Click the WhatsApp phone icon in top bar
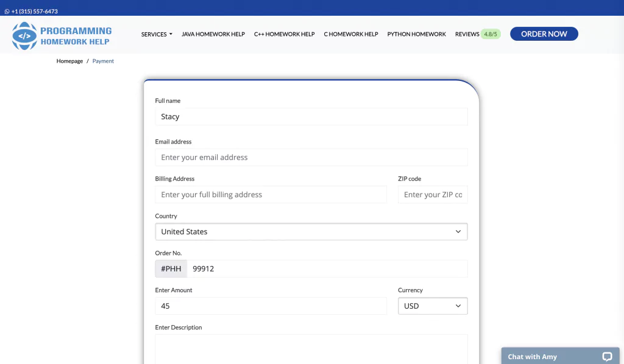Image resolution: width=624 pixels, height=364 pixels. [x=7, y=12]
